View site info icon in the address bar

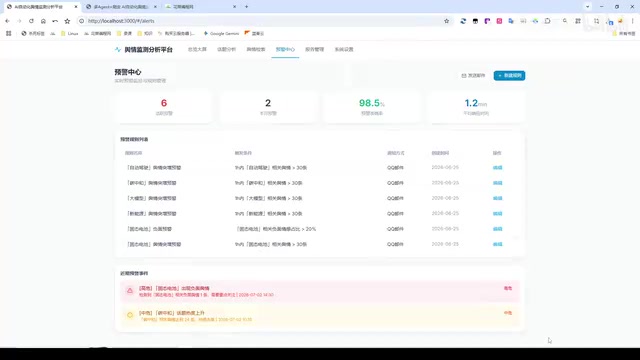tap(82, 21)
